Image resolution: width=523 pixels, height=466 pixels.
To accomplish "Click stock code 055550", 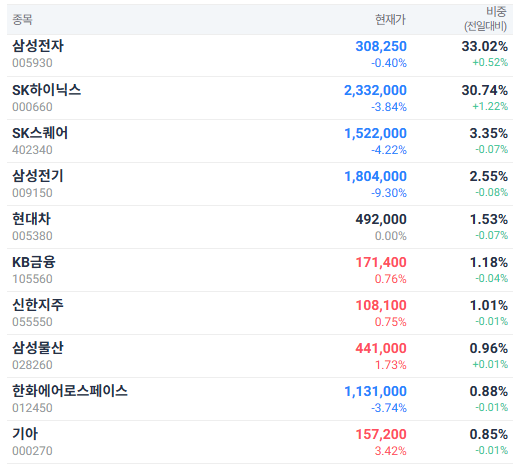I will (x=32, y=322).
